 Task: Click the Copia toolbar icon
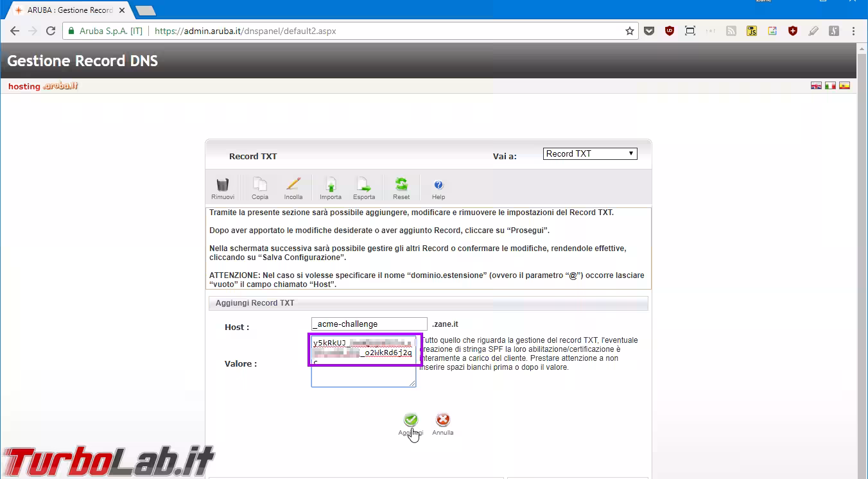[259, 186]
